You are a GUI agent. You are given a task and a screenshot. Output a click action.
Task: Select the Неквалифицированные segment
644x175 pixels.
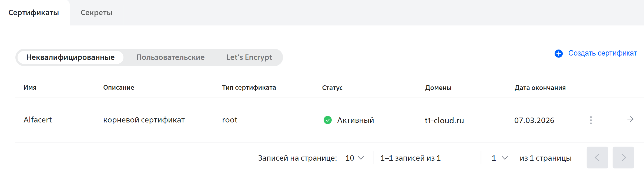pos(71,57)
